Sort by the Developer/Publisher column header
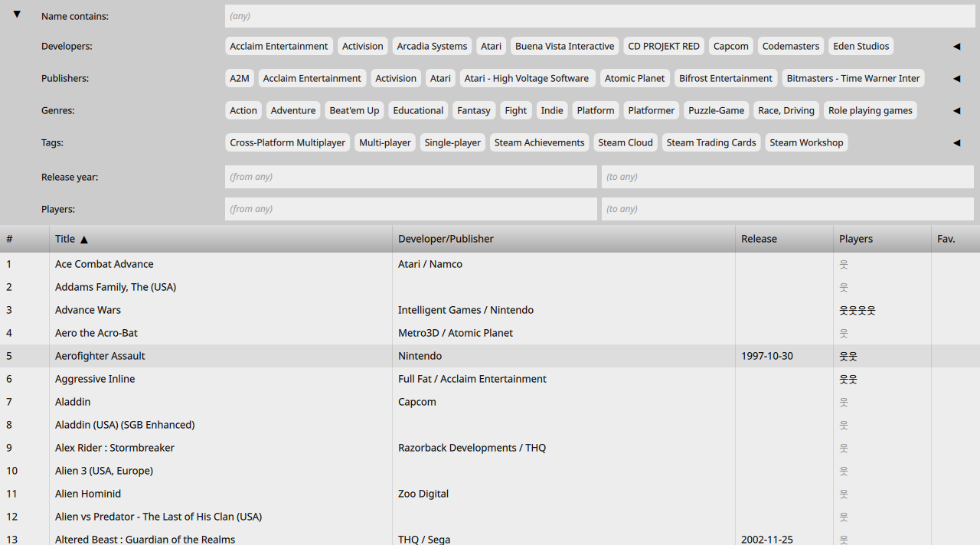The image size is (980, 545). pyautogui.click(x=563, y=239)
